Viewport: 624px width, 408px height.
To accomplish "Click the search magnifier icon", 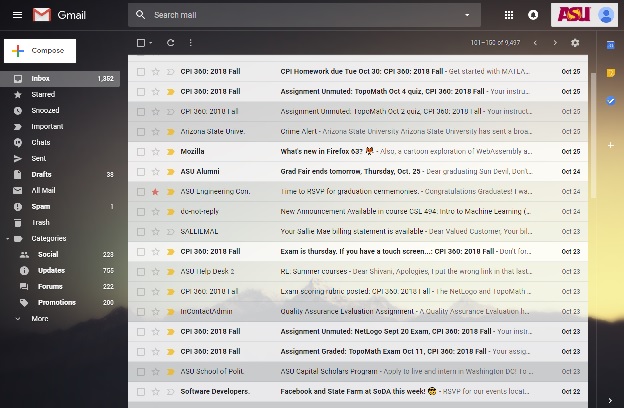I will (140, 15).
